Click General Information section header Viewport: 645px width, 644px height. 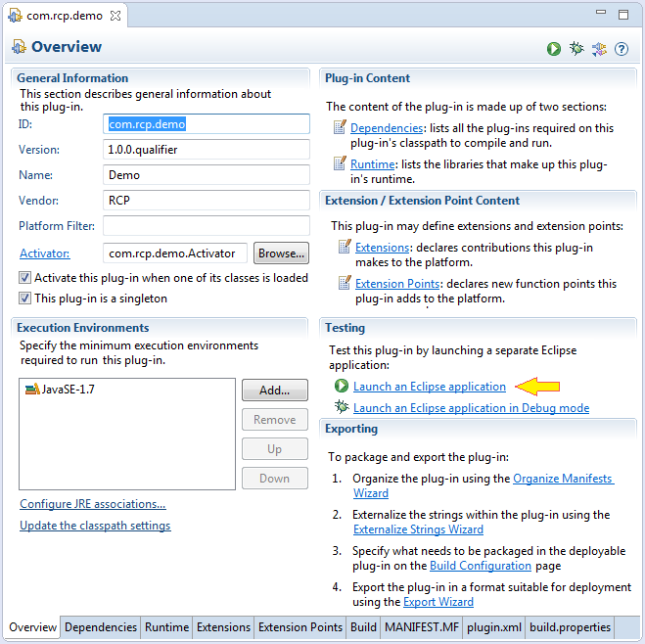click(72, 78)
